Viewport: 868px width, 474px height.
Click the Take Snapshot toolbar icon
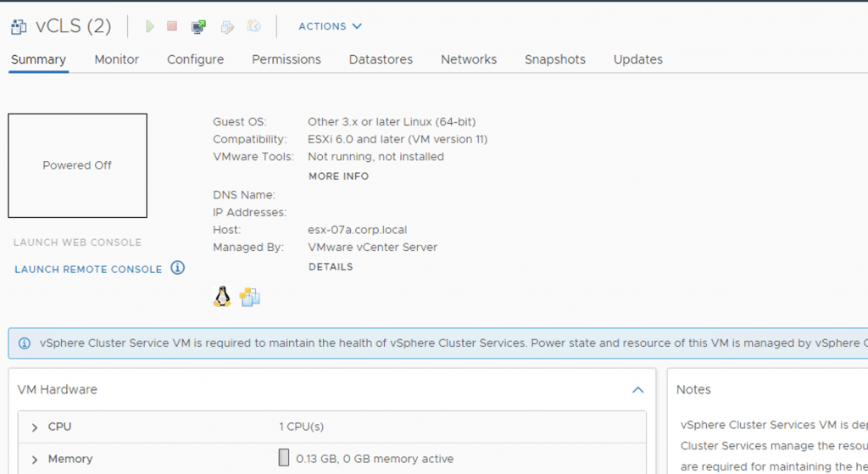[253, 26]
